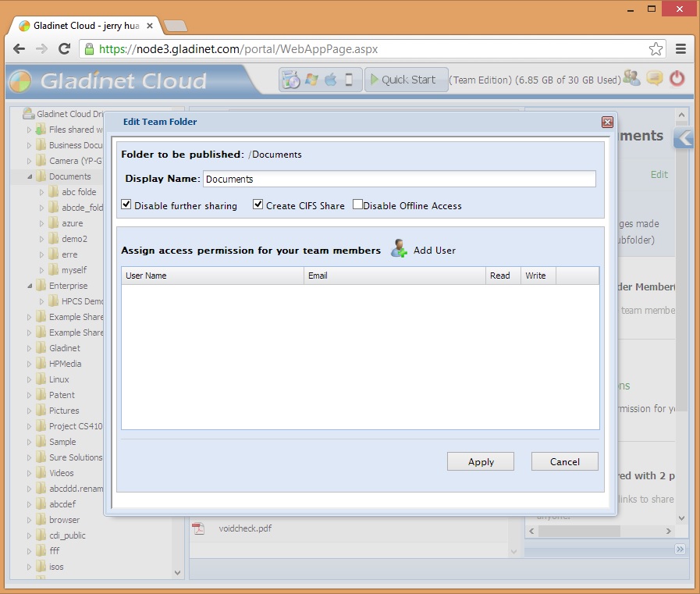700x594 pixels.
Task: Expand the Linux folder in tree
Action: 30,379
